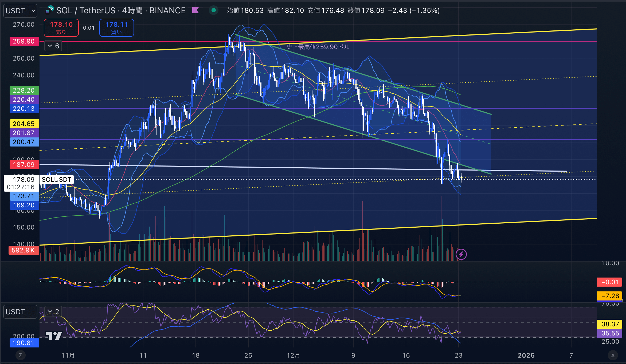Screen dimensions: 626x364
Task: Click the 190.81 blue label in lower pane
Action: 24,343
